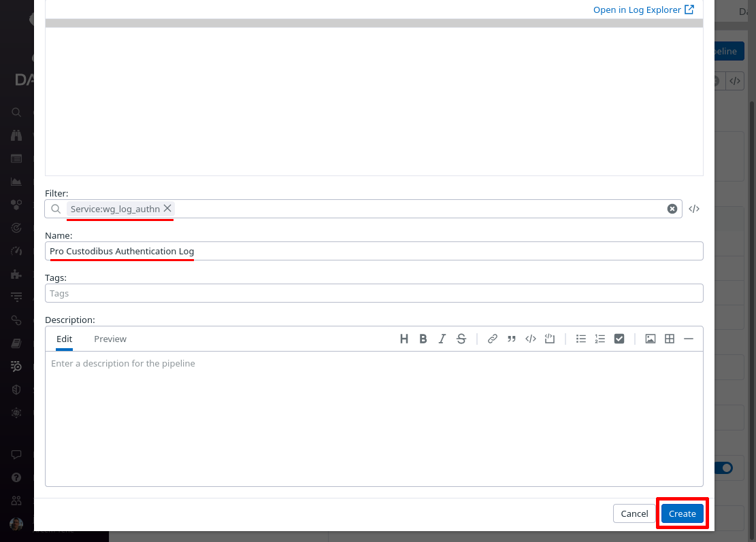Viewport: 756px width, 542px height.
Task: Click the code icon in background page
Action: pyautogui.click(x=735, y=81)
